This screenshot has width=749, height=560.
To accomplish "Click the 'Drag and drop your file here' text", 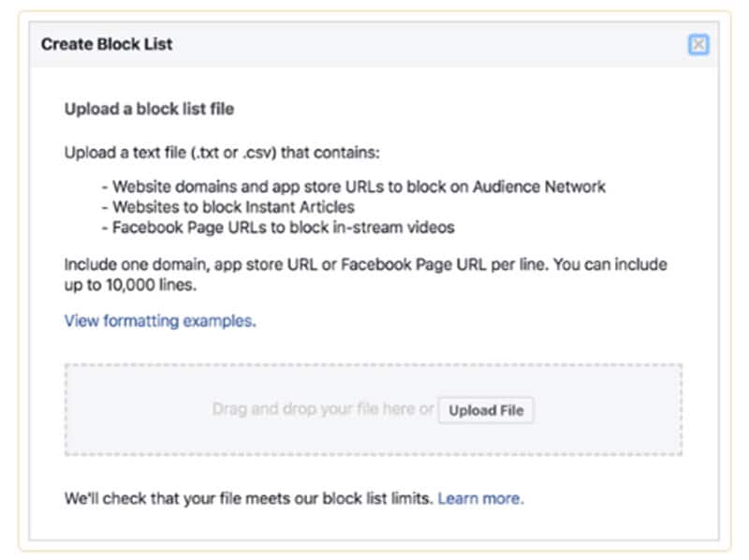I will tap(323, 410).
